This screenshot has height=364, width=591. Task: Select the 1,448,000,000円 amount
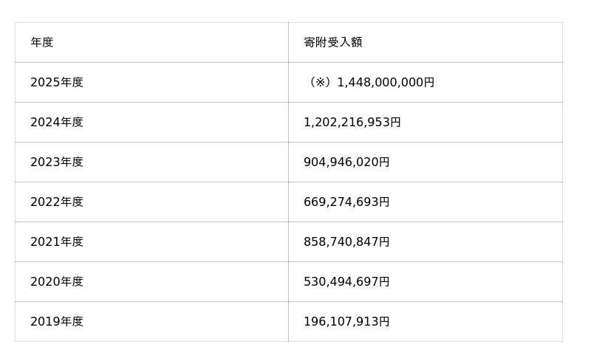click(386, 83)
